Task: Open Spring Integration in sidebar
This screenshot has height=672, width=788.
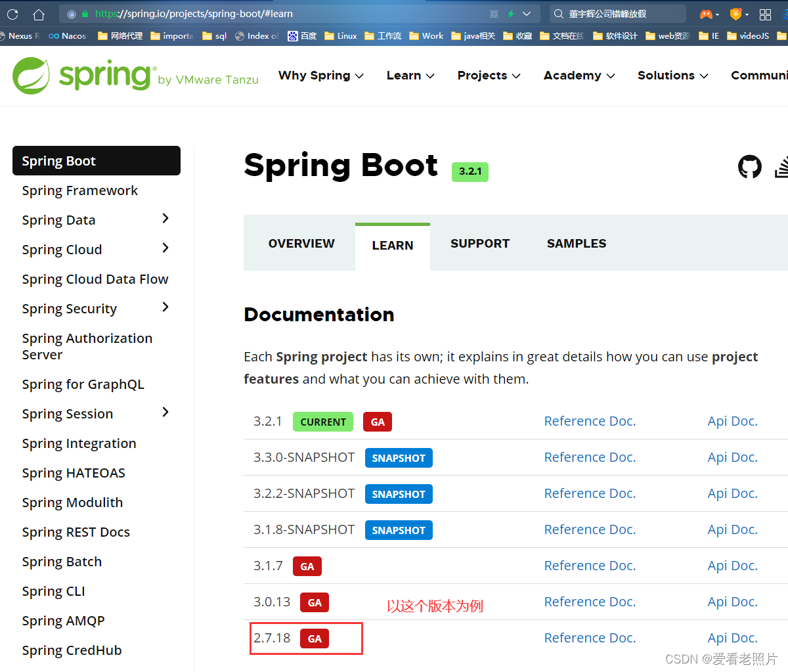Action: click(79, 443)
